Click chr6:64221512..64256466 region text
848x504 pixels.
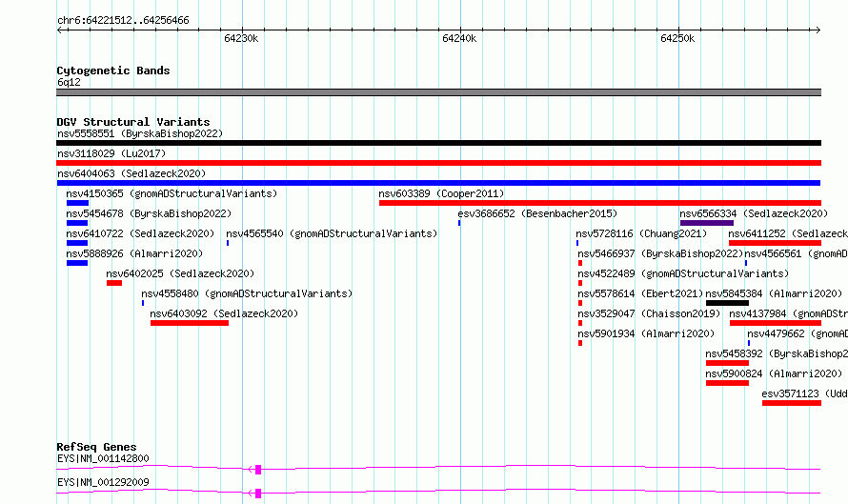click(x=123, y=21)
